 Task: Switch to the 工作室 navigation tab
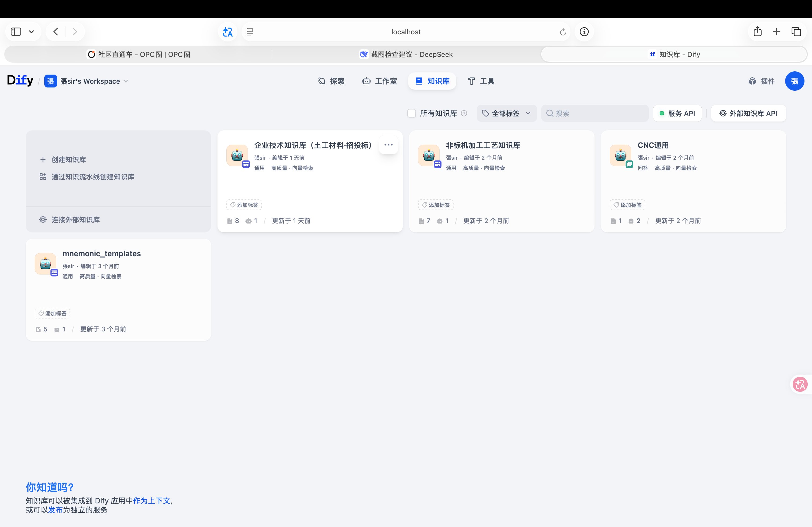380,81
